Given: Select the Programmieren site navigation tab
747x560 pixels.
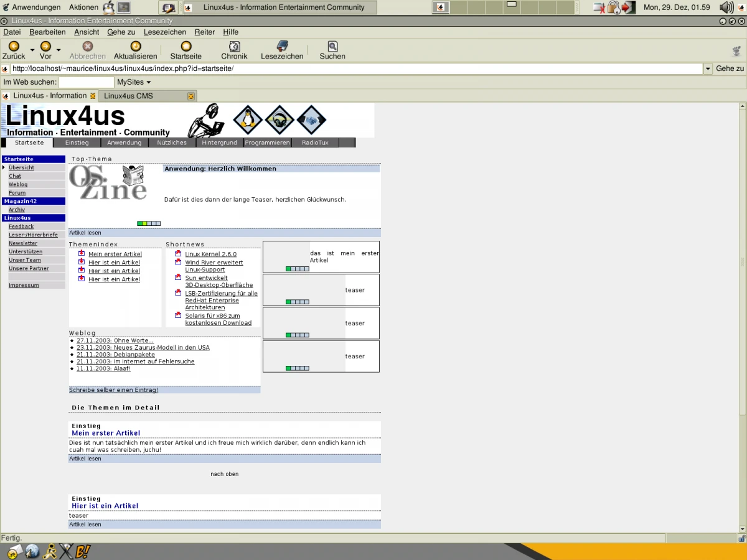Looking at the screenshot, I should coord(267,142).
